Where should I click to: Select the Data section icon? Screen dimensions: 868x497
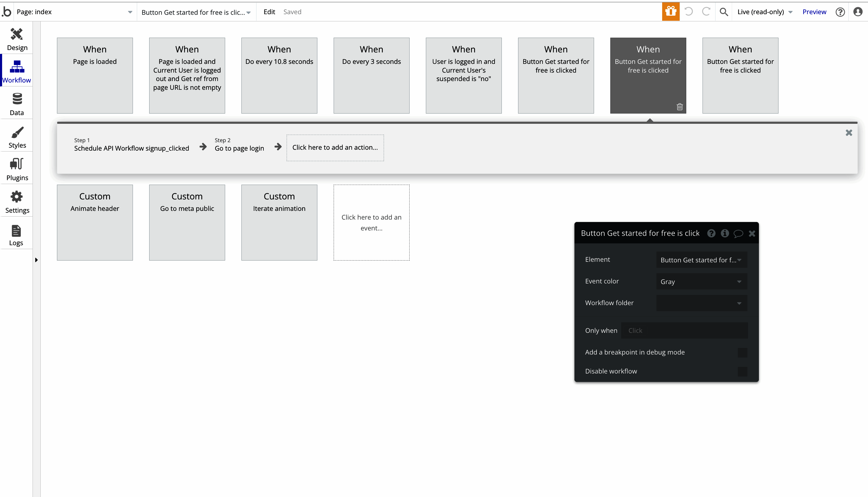[x=16, y=103]
